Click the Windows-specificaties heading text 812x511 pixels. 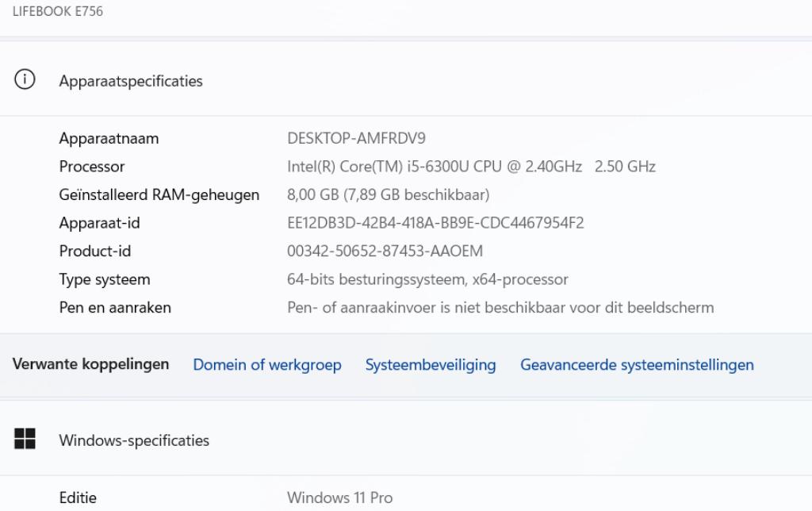(133, 440)
